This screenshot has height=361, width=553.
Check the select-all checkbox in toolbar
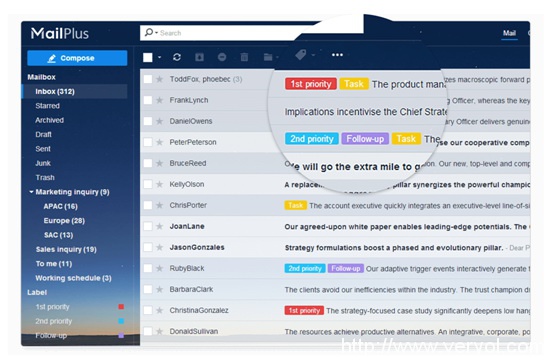pyautogui.click(x=148, y=57)
